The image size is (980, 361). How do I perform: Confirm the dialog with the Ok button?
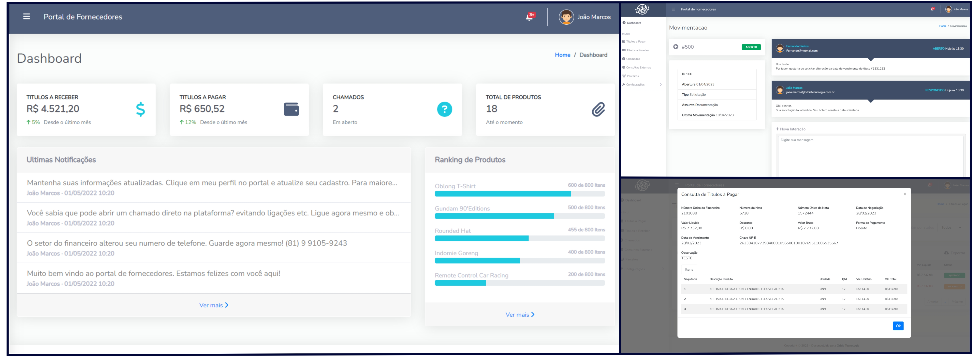tap(898, 326)
